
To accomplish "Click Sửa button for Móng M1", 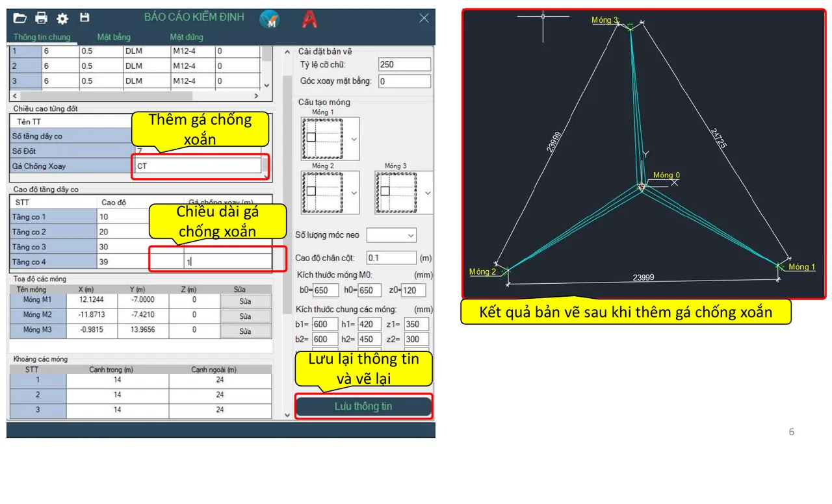I will tap(245, 301).
